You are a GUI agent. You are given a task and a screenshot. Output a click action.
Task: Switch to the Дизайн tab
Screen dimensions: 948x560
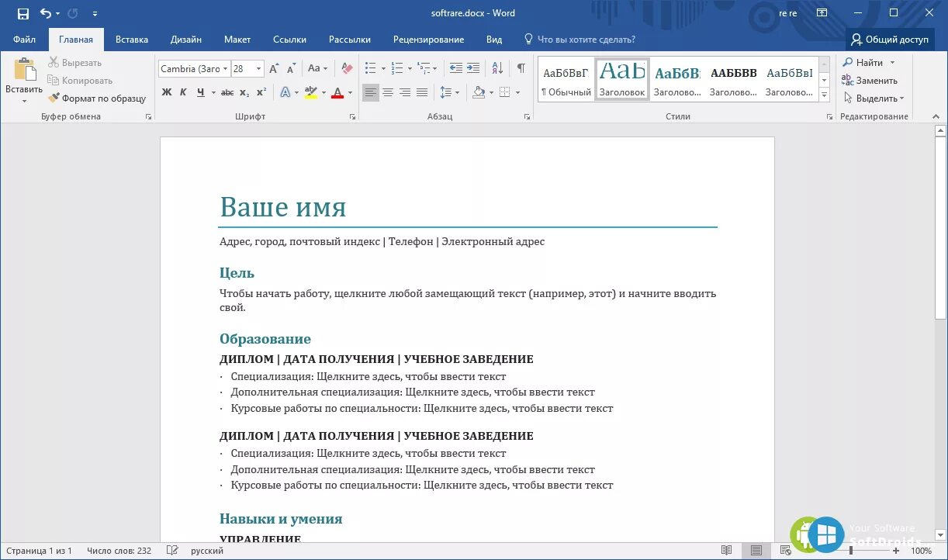pyautogui.click(x=186, y=40)
